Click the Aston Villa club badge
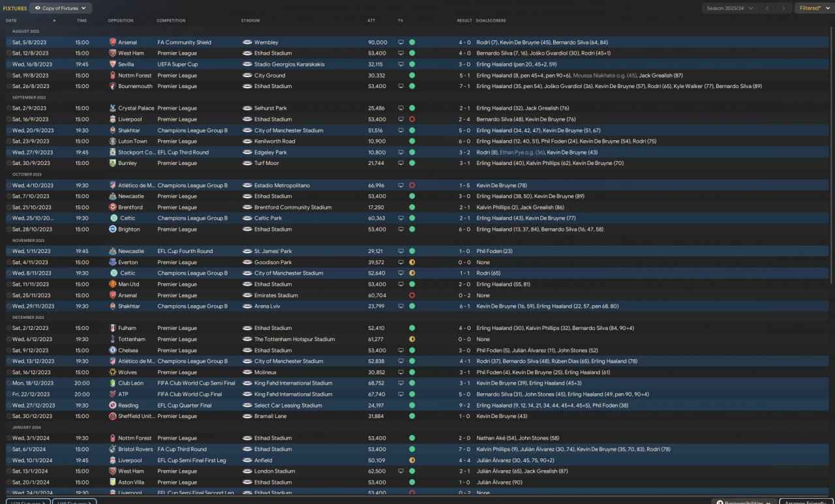The image size is (835, 504). point(113,482)
